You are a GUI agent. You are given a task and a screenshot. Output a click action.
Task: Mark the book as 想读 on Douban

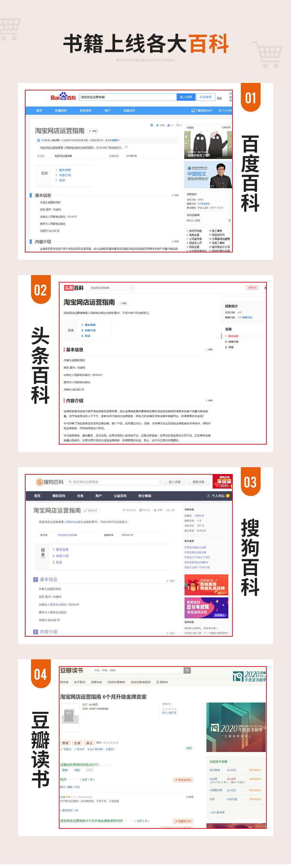click(65, 743)
